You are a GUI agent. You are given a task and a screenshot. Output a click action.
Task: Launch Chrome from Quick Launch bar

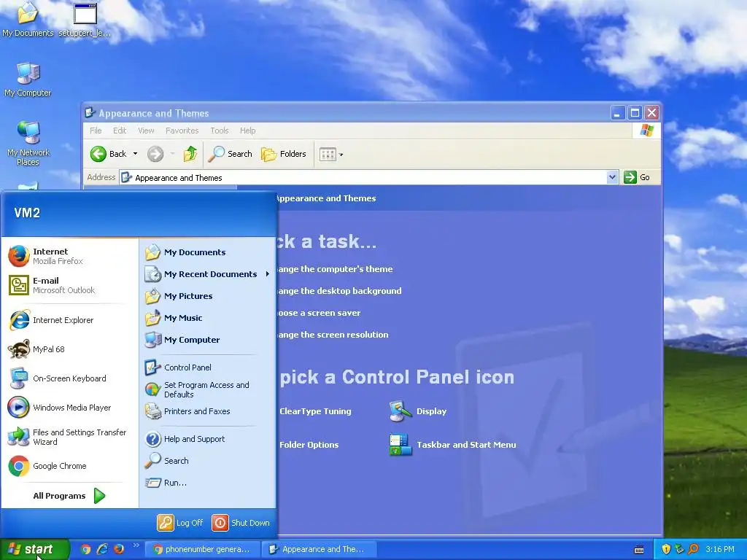[86, 549]
